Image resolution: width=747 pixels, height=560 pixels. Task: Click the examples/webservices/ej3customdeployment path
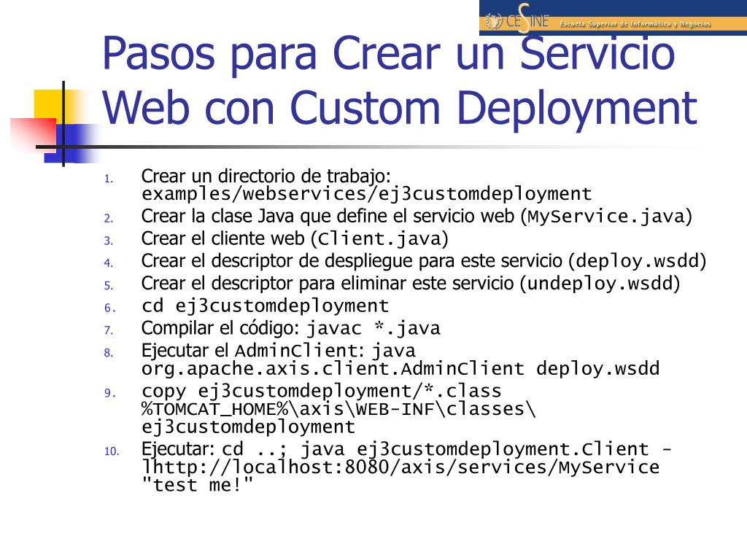pyautogui.click(x=366, y=195)
